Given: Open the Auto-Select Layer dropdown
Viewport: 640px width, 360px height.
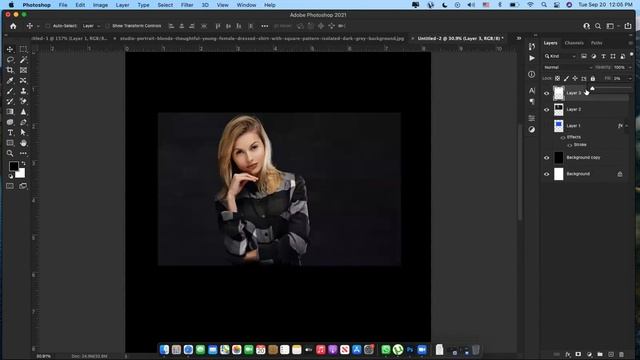Looking at the screenshot, I should point(91,26).
